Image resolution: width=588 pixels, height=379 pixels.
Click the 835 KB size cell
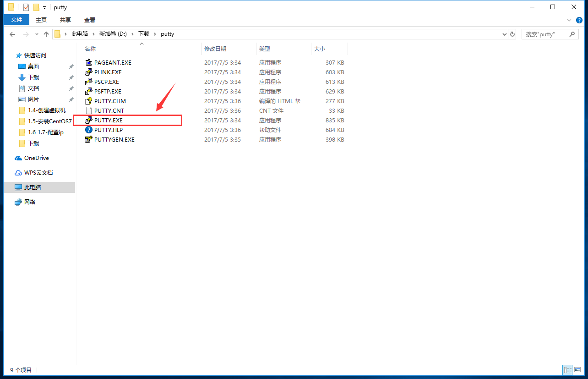(335, 120)
